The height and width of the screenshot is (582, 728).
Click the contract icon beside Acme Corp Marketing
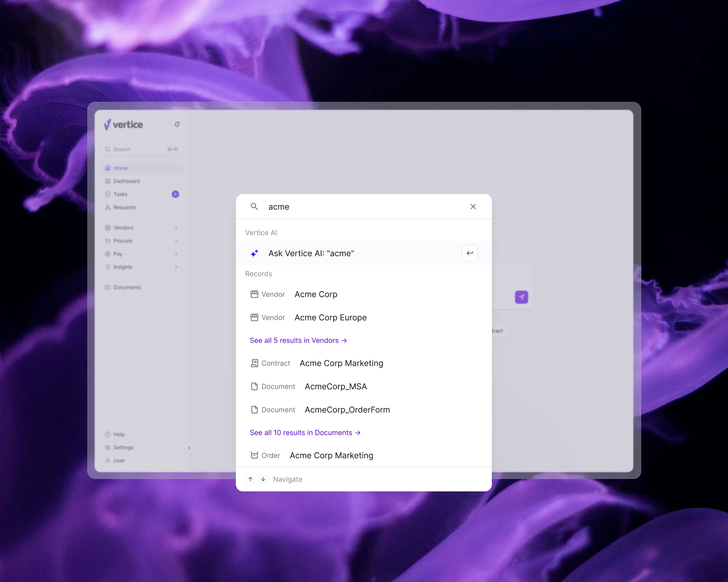click(x=254, y=363)
